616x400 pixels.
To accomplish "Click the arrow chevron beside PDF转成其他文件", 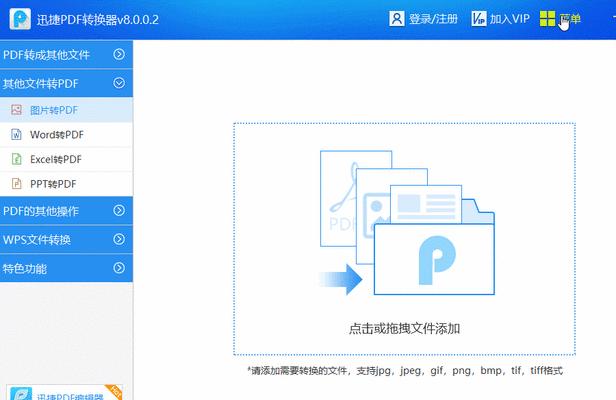I will point(119,54).
